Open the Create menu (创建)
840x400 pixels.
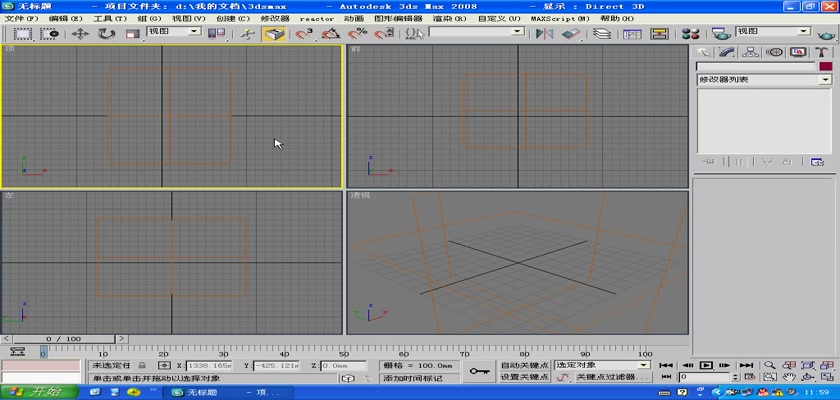[233, 18]
